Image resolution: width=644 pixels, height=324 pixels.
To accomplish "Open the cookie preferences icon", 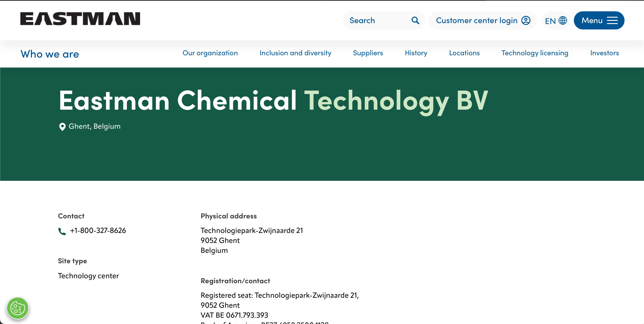I will click(17, 308).
